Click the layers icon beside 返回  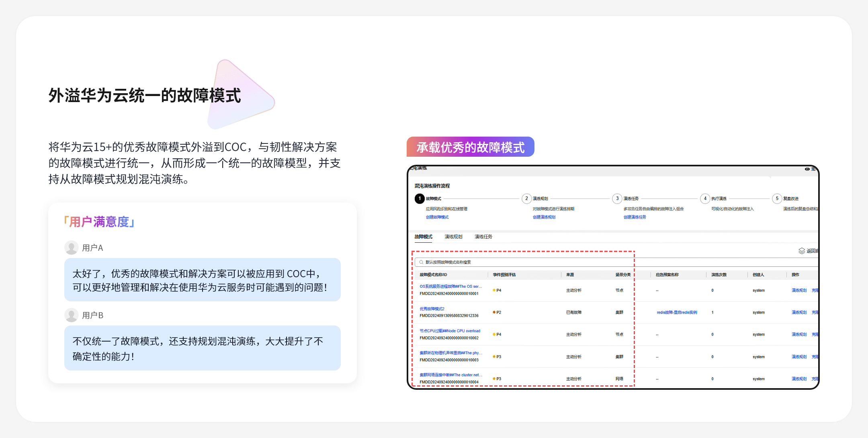801,251
